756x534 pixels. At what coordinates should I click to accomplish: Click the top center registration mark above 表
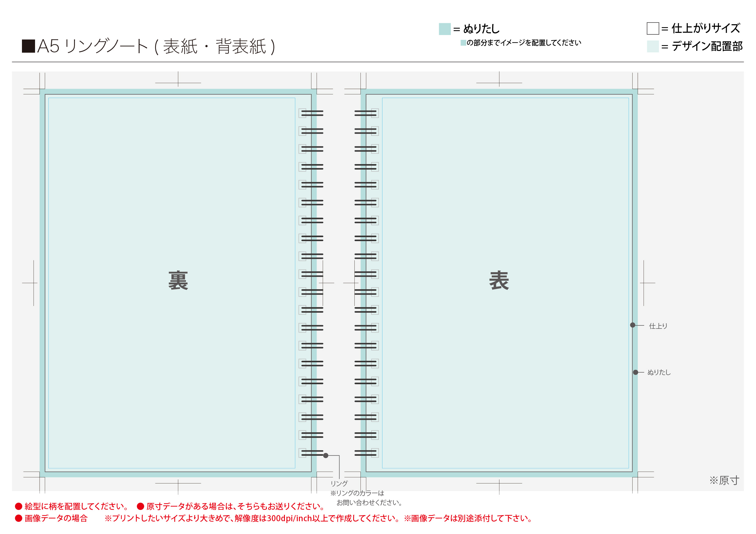coord(499,80)
